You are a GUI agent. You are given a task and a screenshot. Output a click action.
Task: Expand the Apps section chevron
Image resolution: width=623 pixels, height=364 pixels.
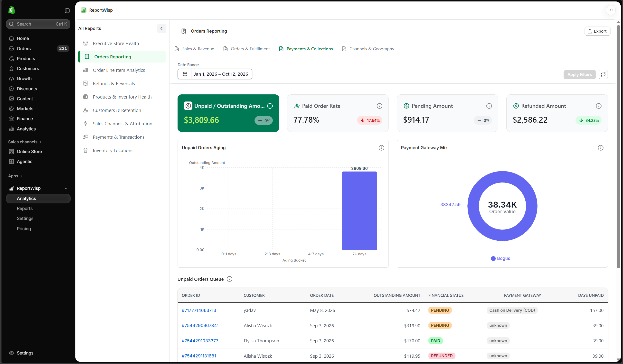point(21,176)
